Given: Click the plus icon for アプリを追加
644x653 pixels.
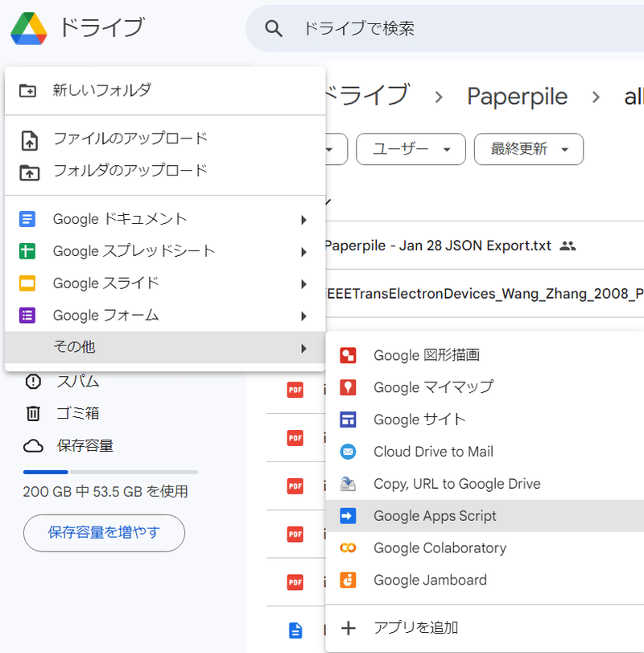Looking at the screenshot, I should click(348, 628).
